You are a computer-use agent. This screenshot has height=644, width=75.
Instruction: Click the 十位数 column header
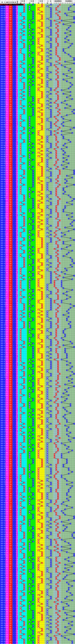coord(32,1)
